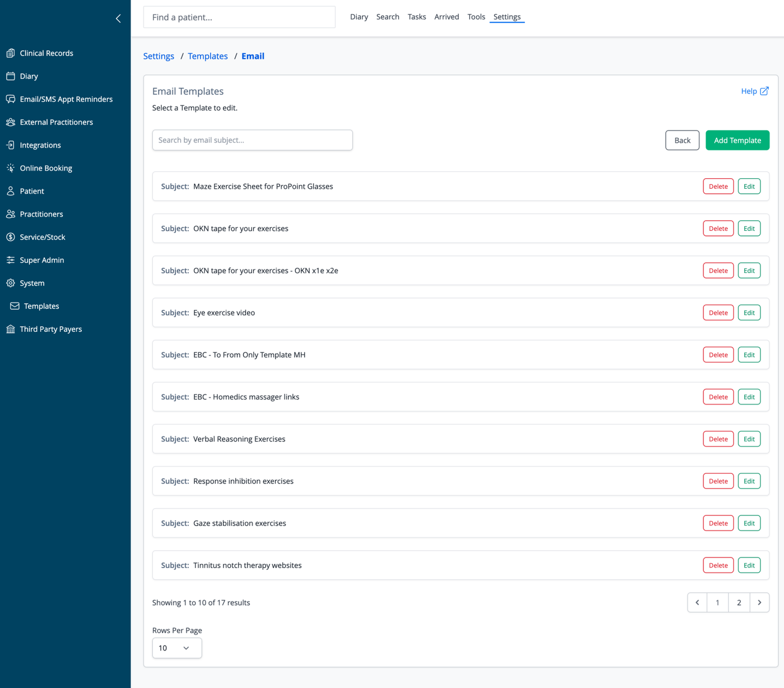The width and height of the screenshot is (784, 688).
Task: Delete the Eye exercise video template
Action: click(718, 313)
